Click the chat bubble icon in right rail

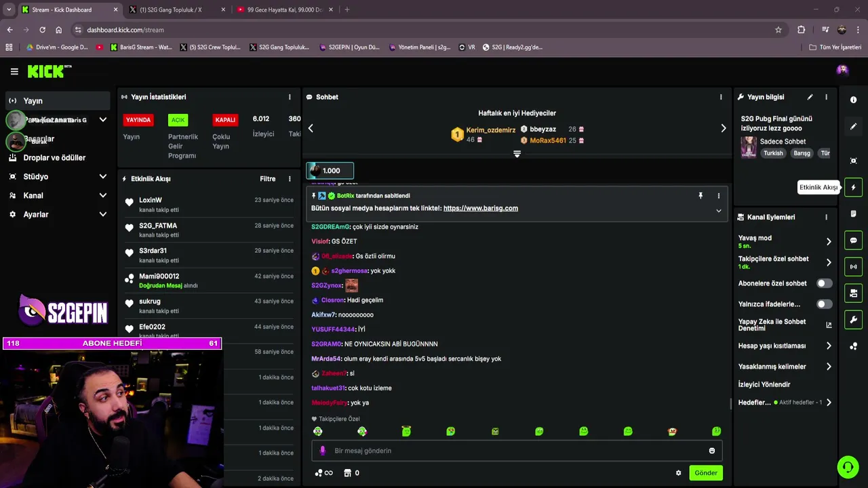[x=853, y=241]
